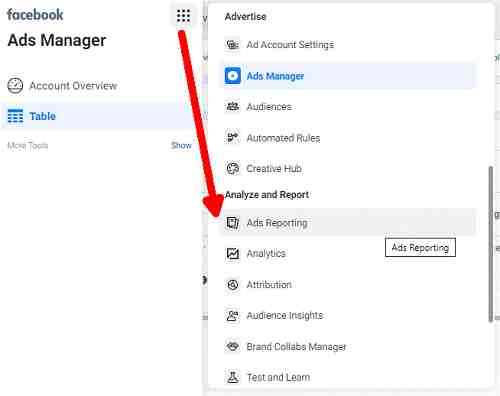Click the Automated Rules icon
Viewport: 500px width, 396px height.
click(x=232, y=137)
